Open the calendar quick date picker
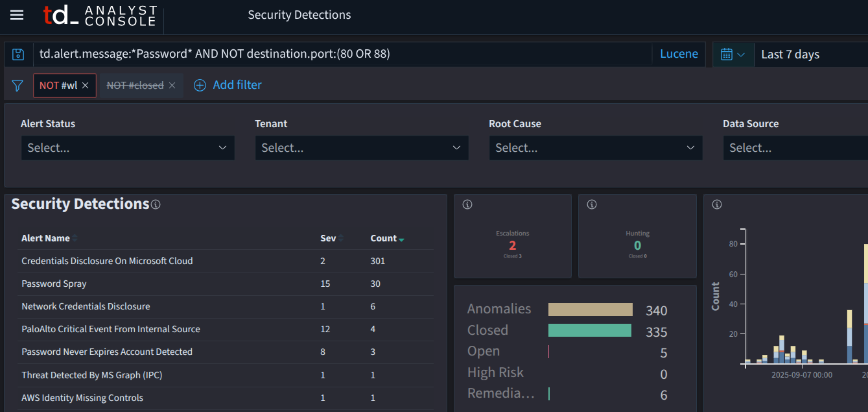This screenshot has width=868, height=412. pyautogui.click(x=733, y=55)
